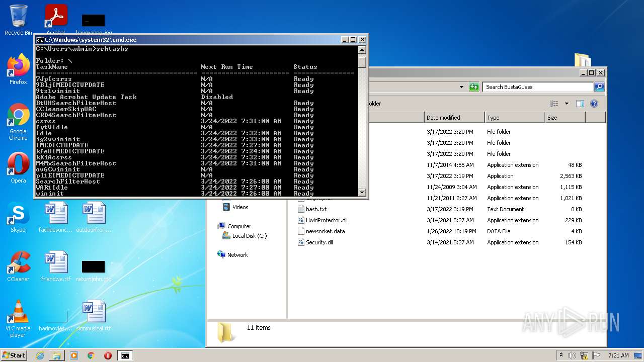Open the cmd.exe system menu icon
644x362 pixels.
(x=40, y=40)
